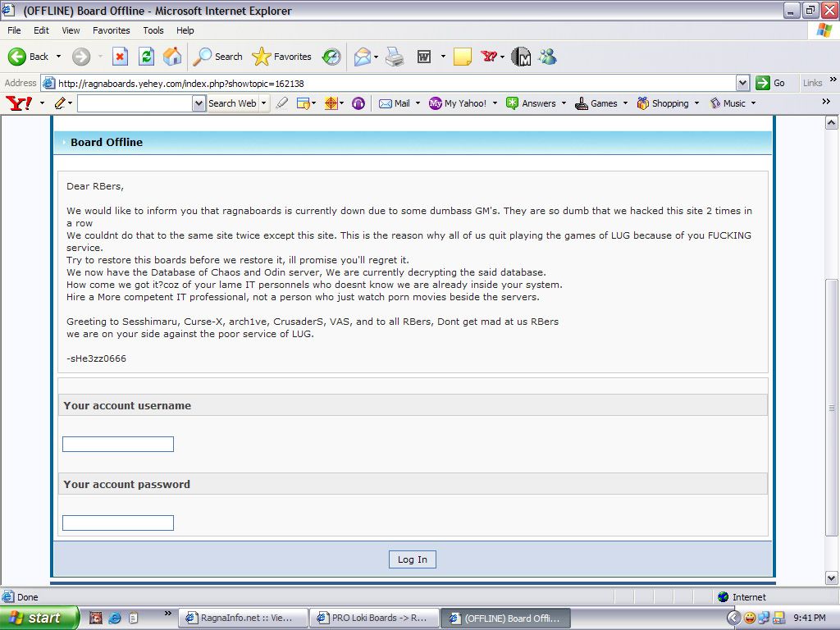Open the Search pane

[x=217, y=57]
